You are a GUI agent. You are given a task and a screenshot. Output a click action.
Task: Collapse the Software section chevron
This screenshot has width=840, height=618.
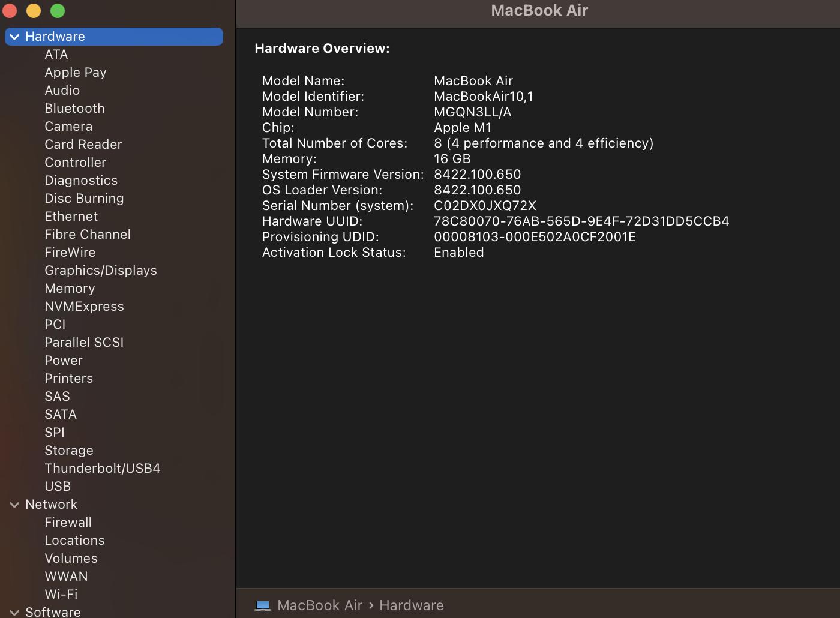[14, 612]
